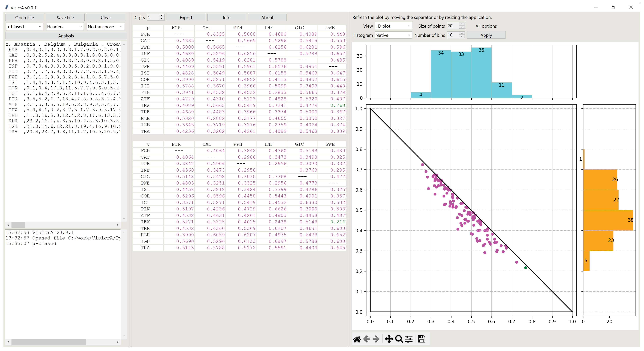The width and height of the screenshot is (644, 351).
Task: Click the back arrow to previous view
Action: point(367,339)
